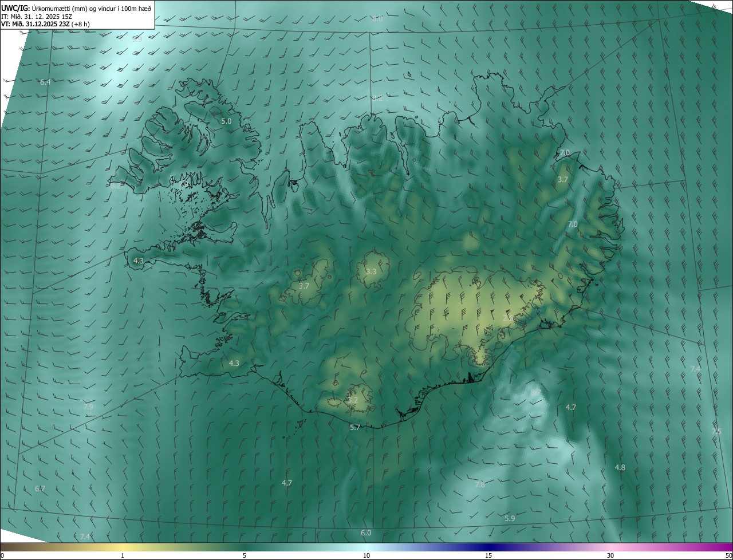Click the 2.6 value on Vatnajökull glacier
733x560 pixels.
(x=508, y=318)
